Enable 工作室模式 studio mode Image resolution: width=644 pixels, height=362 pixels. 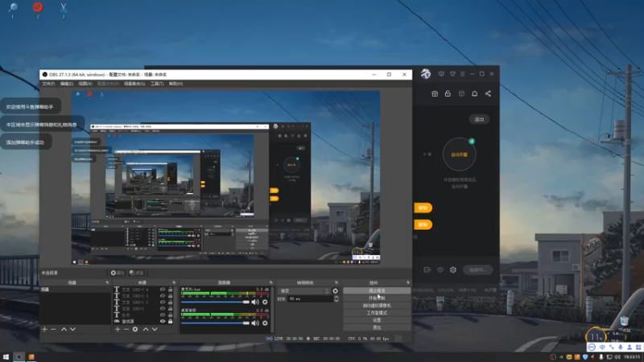click(377, 313)
